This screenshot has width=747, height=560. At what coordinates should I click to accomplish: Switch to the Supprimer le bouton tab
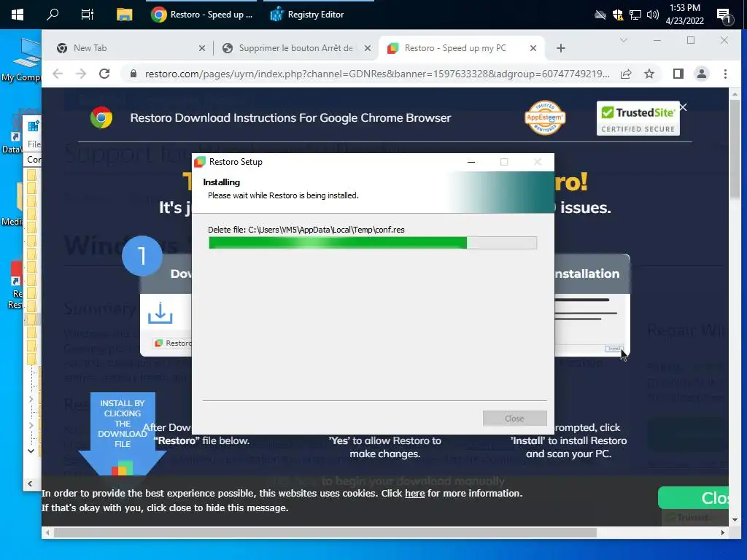pyautogui.click(x=295, y=48)
